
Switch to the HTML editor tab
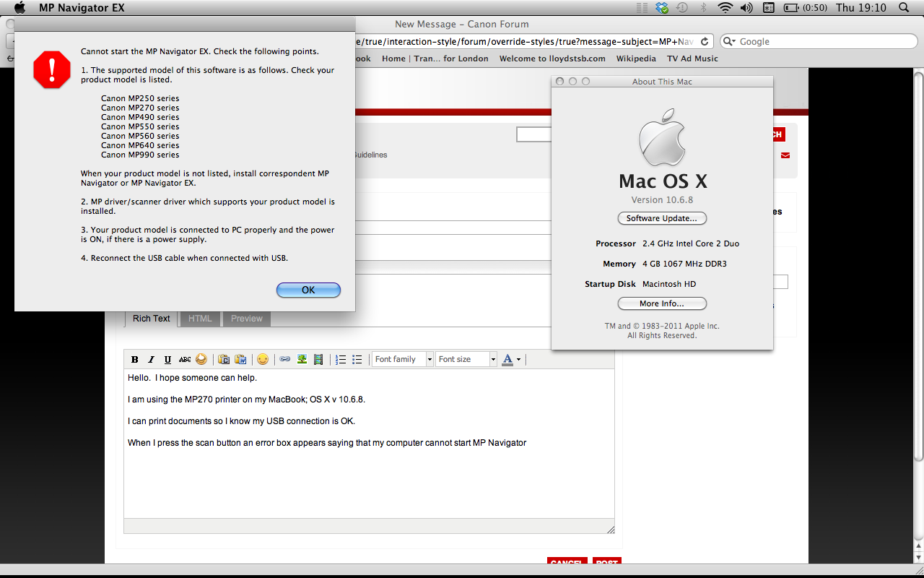coord(200,319)
